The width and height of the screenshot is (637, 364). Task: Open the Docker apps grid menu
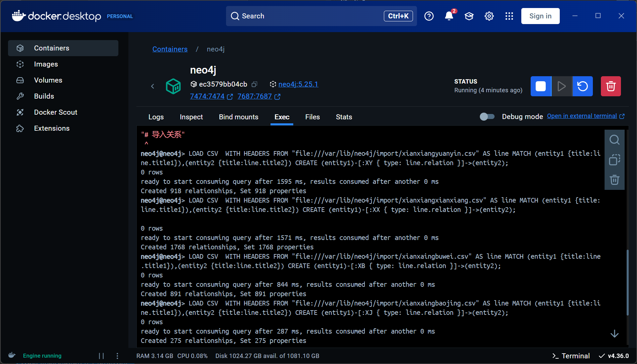(x=509, y=16)
